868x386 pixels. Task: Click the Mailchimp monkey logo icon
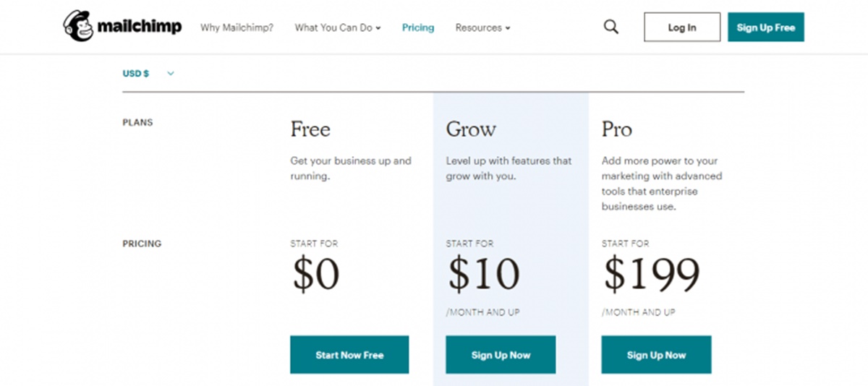pos(79,27)
